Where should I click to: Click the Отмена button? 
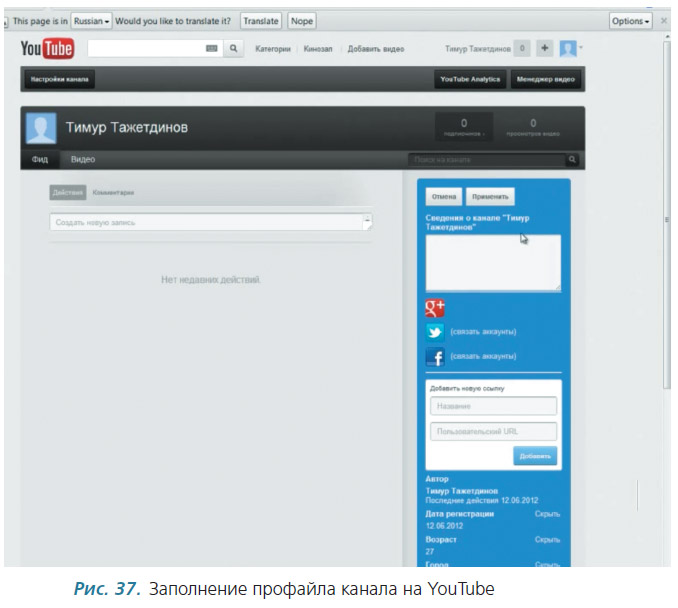pos(444,197)
